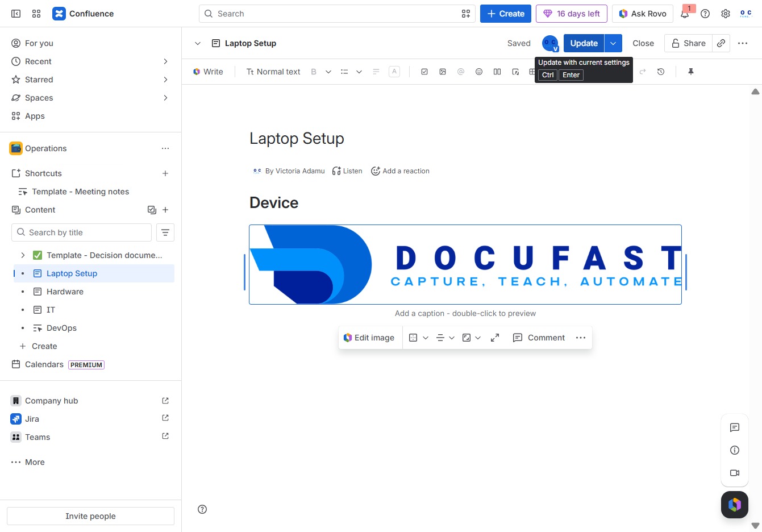This screenshot has width=762, height=532.
Task: Pin the editor toolbar
Action: click(x=691, y=72)
